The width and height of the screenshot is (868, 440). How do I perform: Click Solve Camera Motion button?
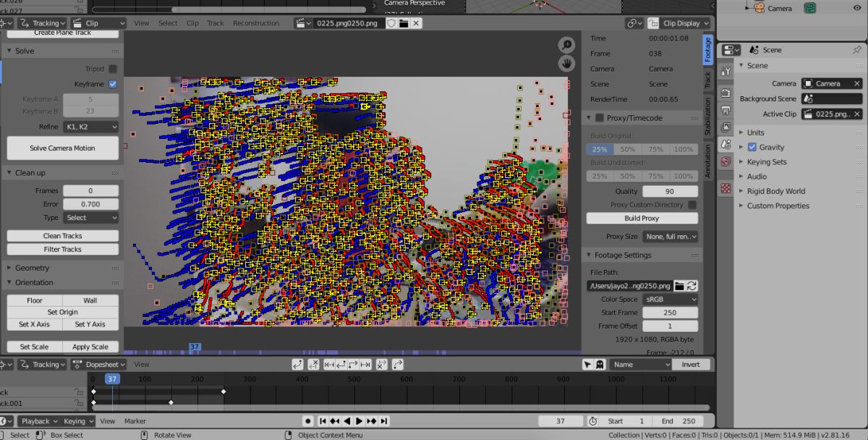tap(62, 148)
